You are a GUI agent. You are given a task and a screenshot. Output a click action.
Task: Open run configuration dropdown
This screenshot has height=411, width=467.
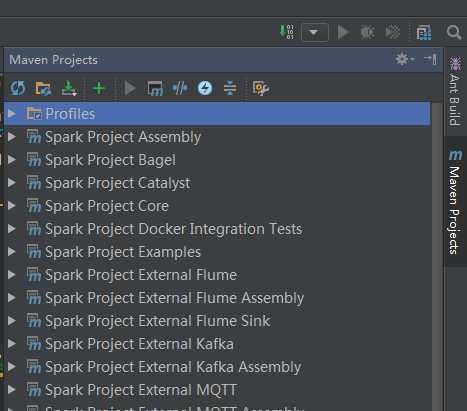tap(315, 32)
